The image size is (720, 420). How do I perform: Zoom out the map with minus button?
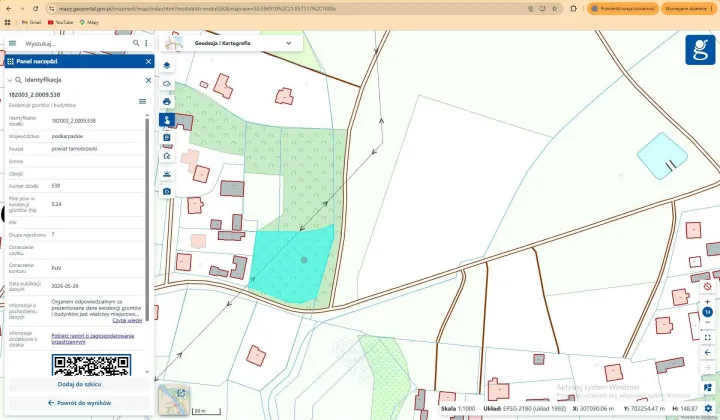(x=707, y=323)
